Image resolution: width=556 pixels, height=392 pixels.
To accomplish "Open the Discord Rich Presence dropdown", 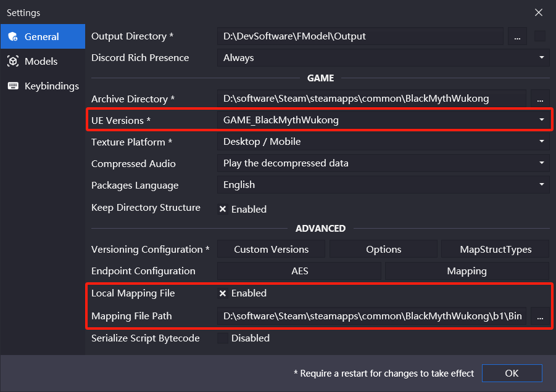I will pyautogui.click(x=383, y=58).
